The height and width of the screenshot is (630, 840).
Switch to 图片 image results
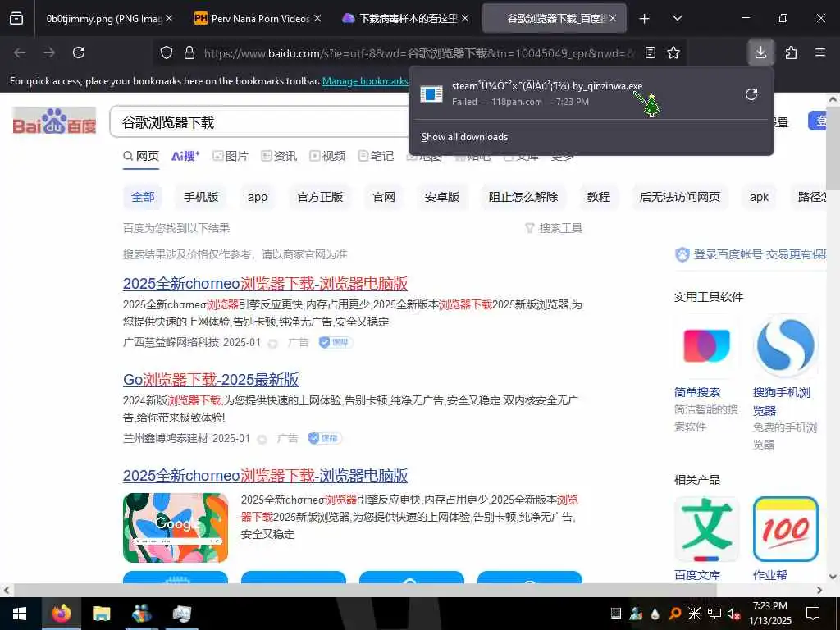coord(231,156)
